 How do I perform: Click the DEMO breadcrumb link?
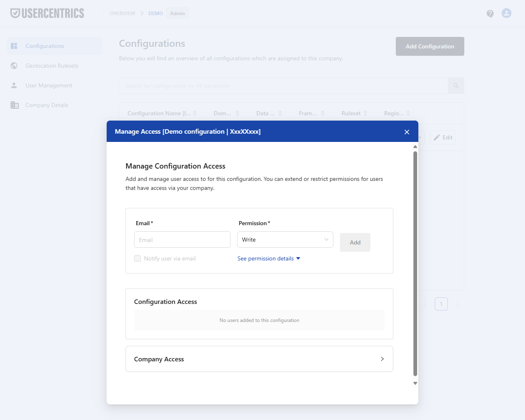coord(156,13)
